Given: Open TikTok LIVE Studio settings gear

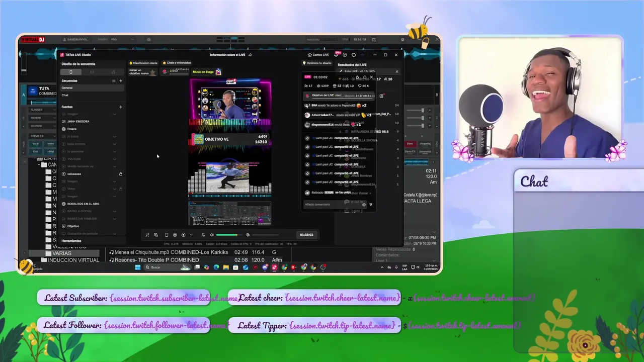Looking at the screenshot, I should [354, 55].
